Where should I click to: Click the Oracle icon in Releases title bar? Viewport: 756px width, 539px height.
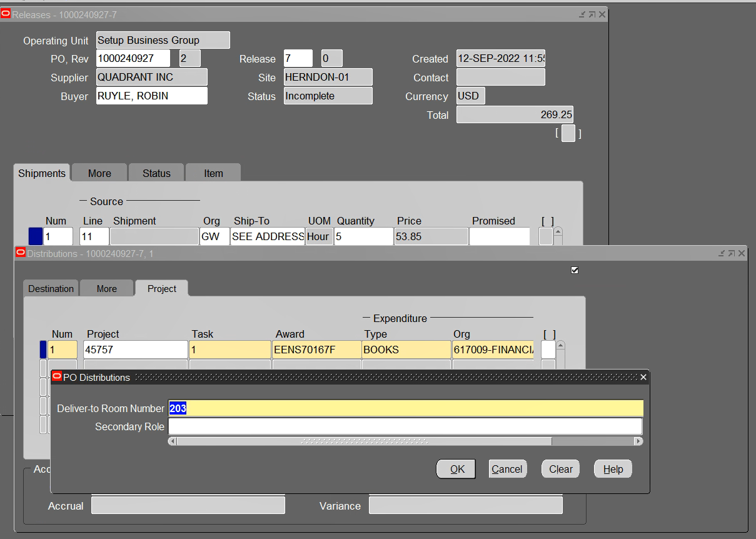point(6,14)
